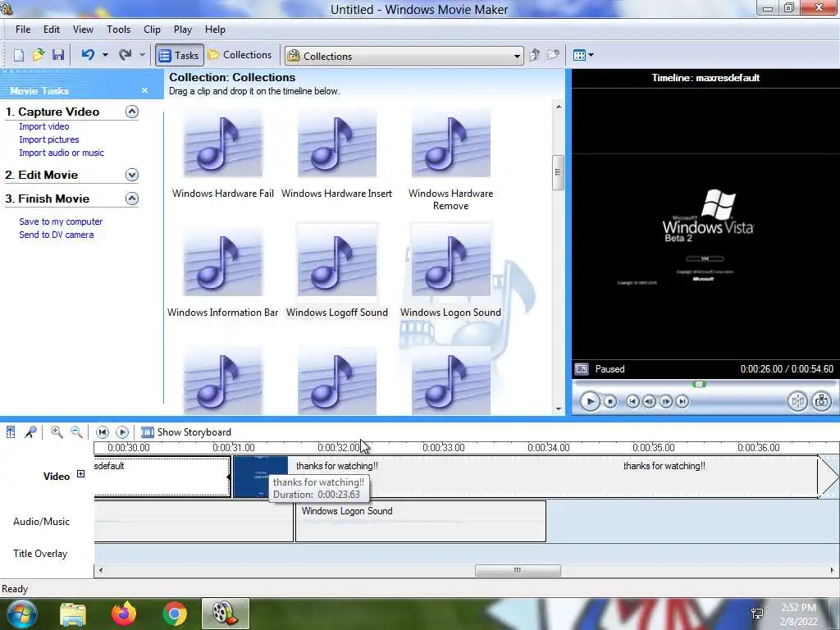Screen dimensions: 840x630
Task: Expand the Video track plus box
Action: click(80, 473)
